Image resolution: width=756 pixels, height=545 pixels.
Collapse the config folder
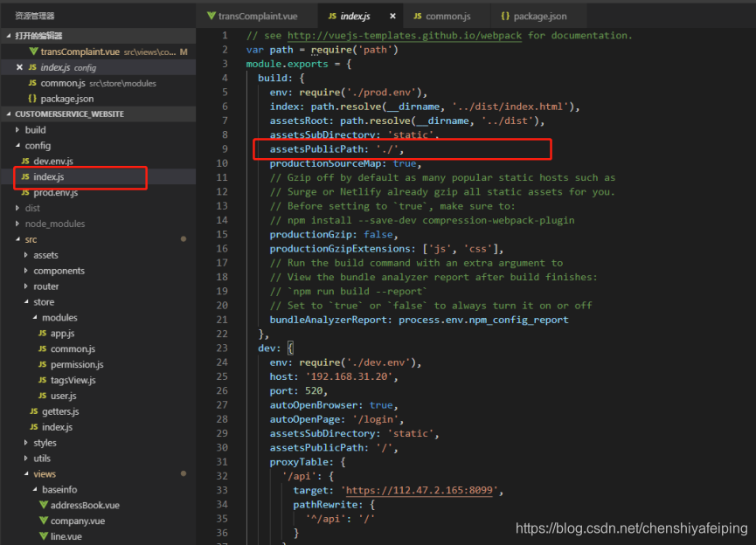[x=17, y=145]
